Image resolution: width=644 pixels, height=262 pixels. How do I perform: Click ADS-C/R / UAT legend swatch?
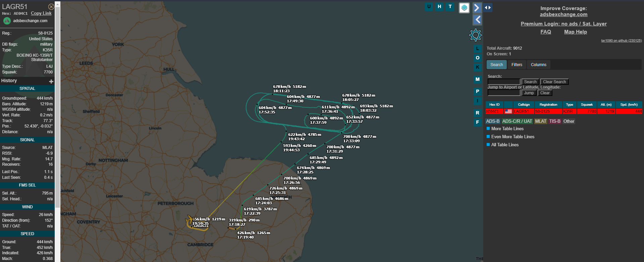click(517, 121)
